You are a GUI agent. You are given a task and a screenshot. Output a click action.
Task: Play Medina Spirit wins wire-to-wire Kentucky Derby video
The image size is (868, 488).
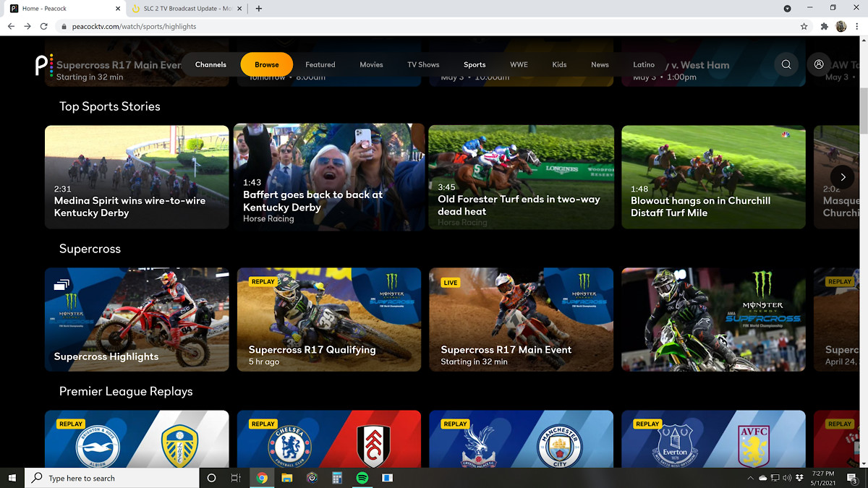coord(137,177)
